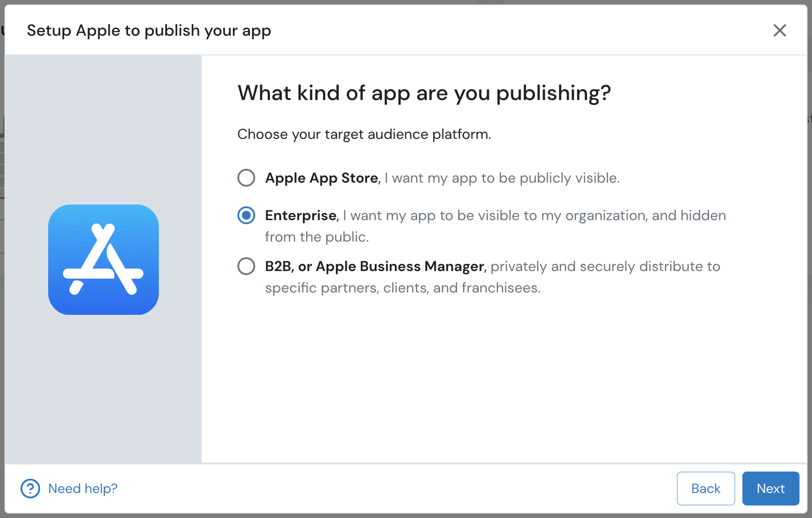Viewport: 812px width, 518px height.
Task: Click the B2B, or Apple Business Manager label
Action: coord(374,266)
